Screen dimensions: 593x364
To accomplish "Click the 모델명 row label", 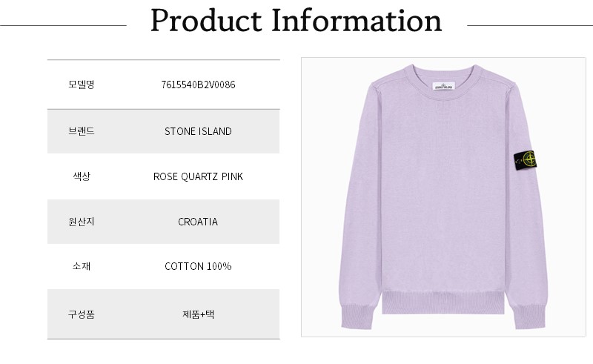I will tap(81, 85).
